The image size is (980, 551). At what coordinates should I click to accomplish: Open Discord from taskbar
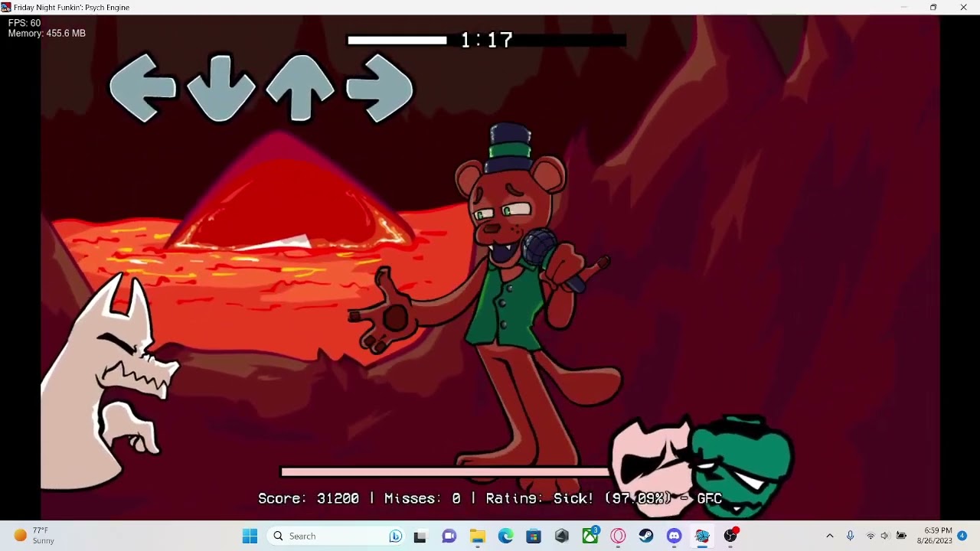tap(674, 536)
